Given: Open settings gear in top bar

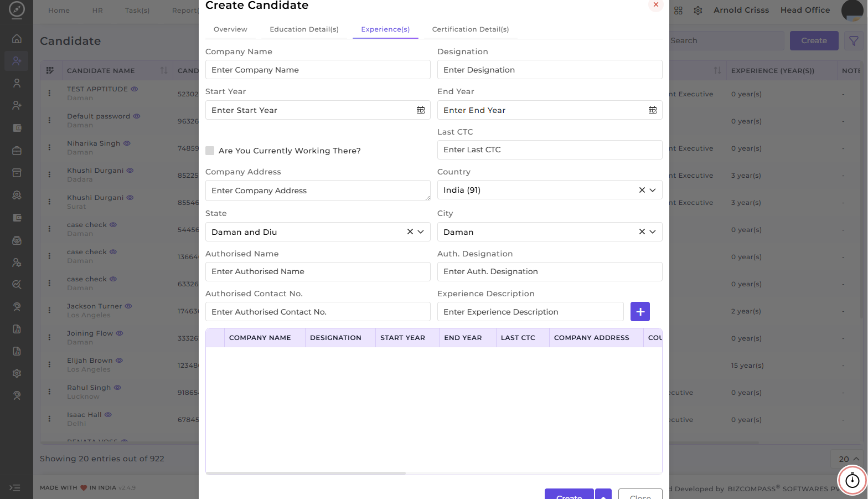Looking at the screenshot, I should coord(698,11).
